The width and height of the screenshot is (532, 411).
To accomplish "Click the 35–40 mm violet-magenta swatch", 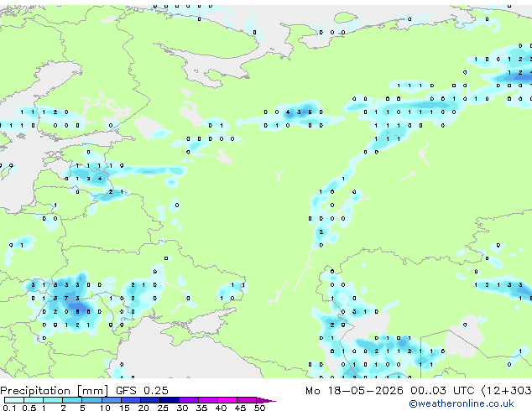I will pos(208,400).
